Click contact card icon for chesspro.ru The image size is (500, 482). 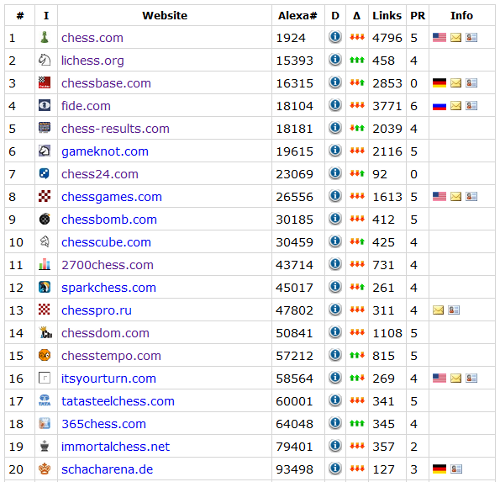454,310
